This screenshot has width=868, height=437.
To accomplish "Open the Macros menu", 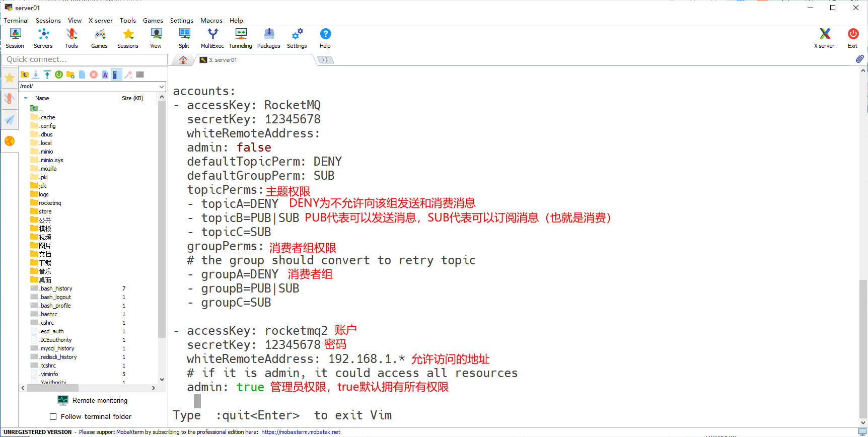I will [x=211, y=21].
